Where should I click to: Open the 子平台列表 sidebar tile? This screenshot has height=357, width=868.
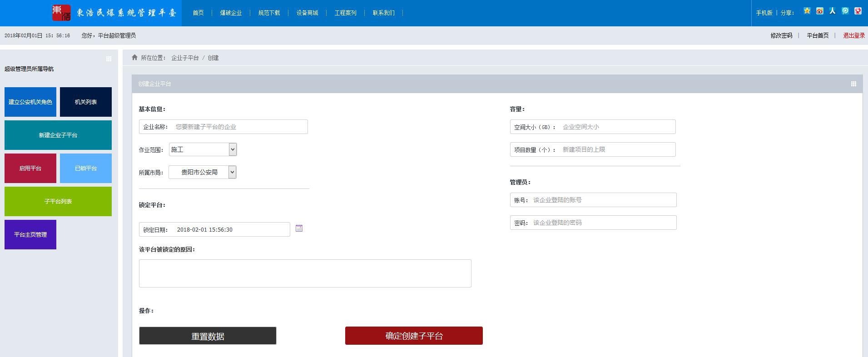(x=58, y=201)
